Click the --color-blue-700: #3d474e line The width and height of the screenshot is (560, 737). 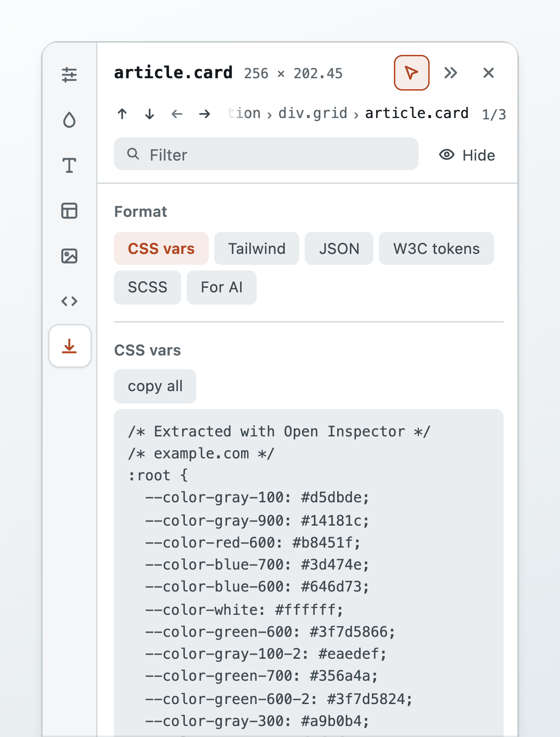(257, 565)
